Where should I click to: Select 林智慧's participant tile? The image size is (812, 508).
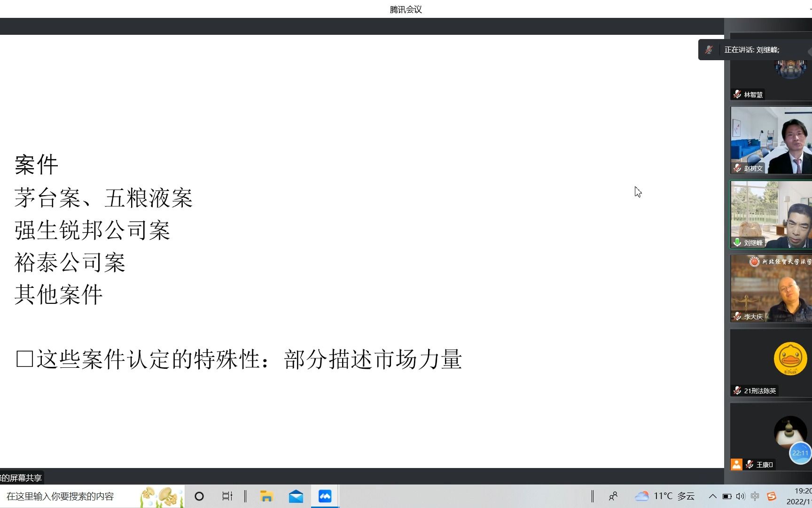[x=771, y=66]
